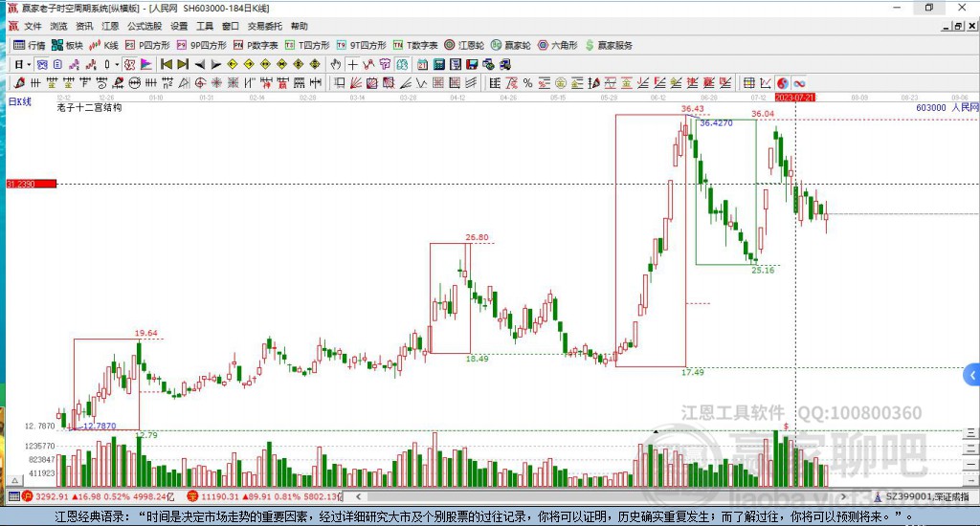Image resolution: width=980 pixels, height=526 pixels.
Task: Click the grid table icon near taiji
Action: coord(748,83)
